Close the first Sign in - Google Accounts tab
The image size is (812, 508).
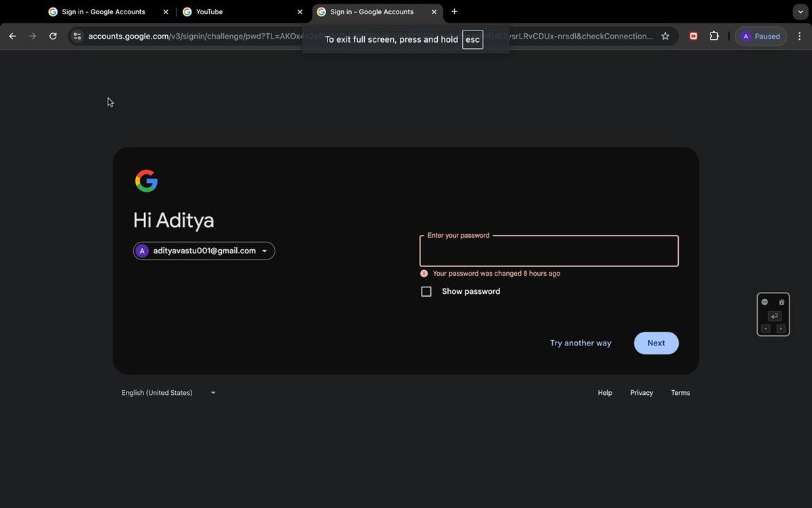(166, 12)
